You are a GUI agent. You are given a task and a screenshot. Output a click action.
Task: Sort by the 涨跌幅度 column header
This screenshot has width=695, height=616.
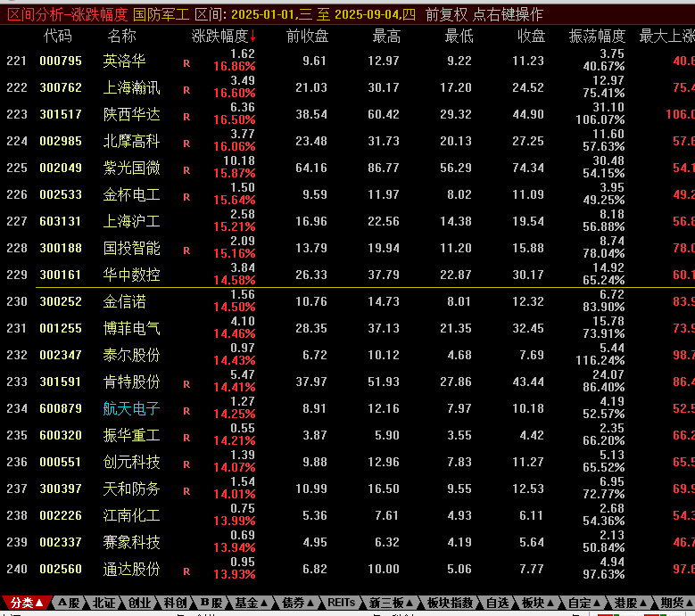point(223,36)
